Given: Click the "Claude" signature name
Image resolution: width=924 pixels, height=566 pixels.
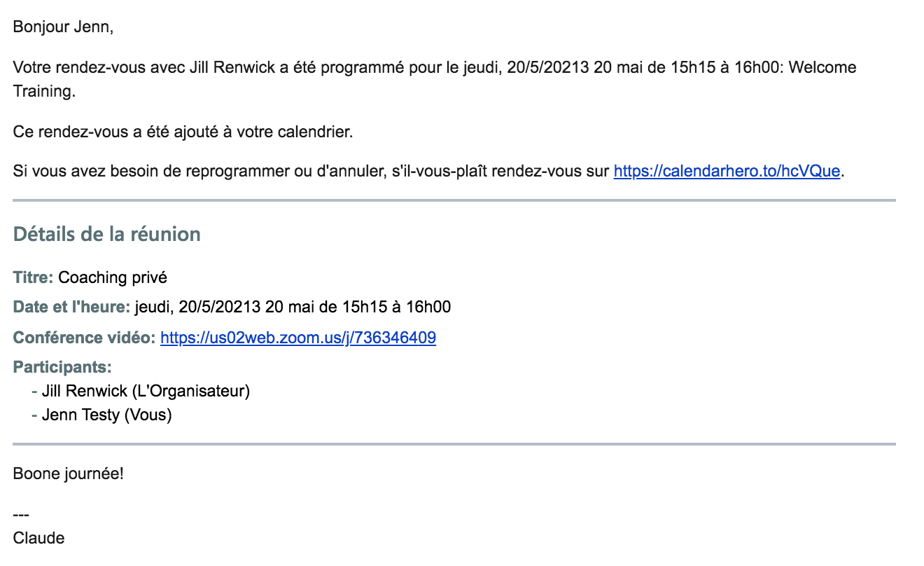Looking at the screenshot, I should (38, 538).
